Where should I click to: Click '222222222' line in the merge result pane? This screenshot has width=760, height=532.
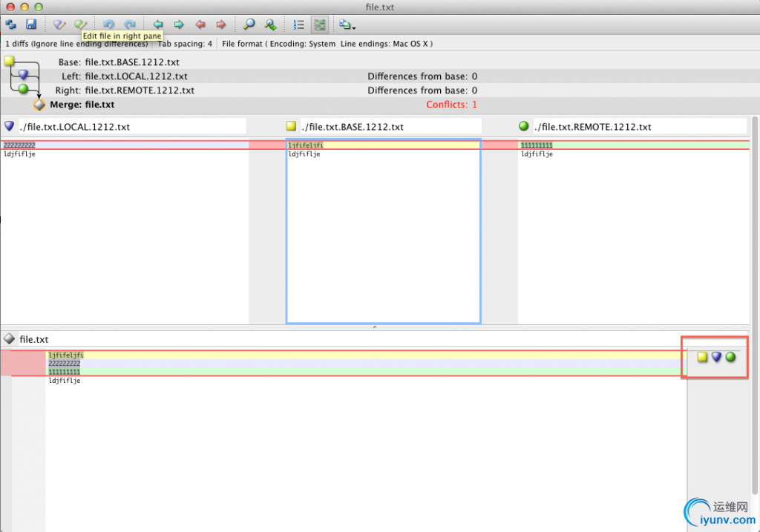367,363
